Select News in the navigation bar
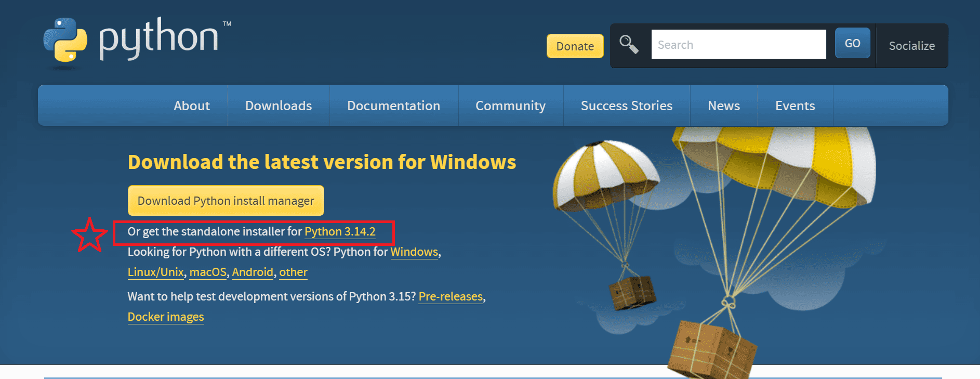The image size is (980, 379). (723, 106)
